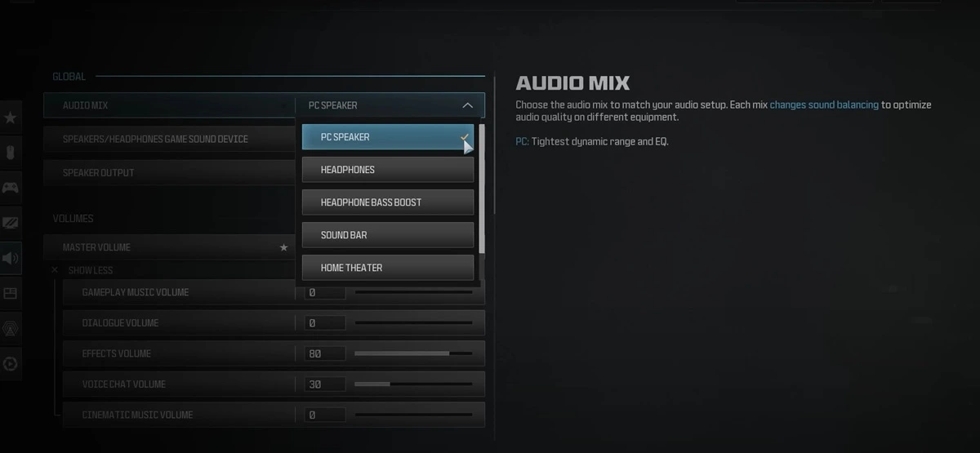
Task: Select Headphone Bass Boost option
Action: pyautogui.click(x=388, y=202)
